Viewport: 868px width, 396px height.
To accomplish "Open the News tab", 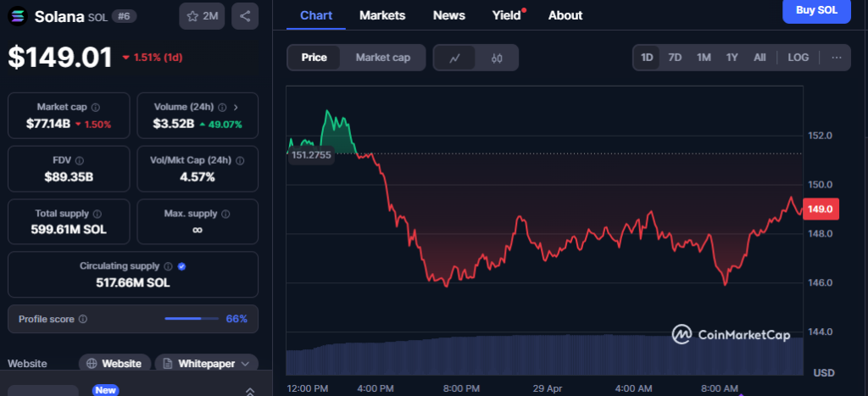I will [449, 15].
